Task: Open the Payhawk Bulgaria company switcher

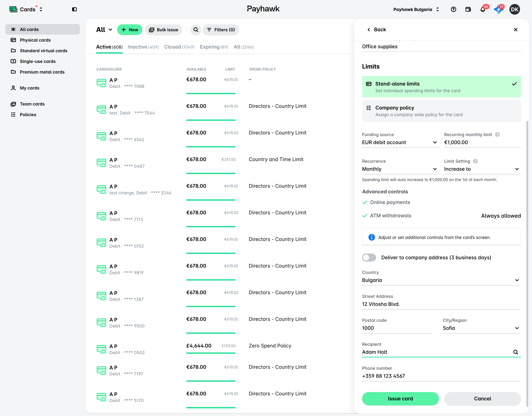Action: coord(416,9)
